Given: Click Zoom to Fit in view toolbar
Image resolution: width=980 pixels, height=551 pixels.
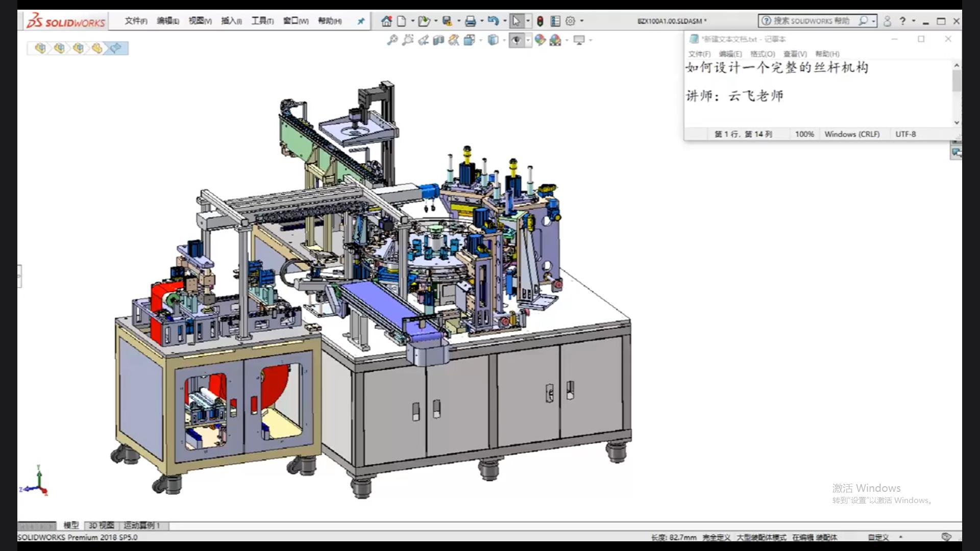Looking at the screenshot, I should click(392, 40).
